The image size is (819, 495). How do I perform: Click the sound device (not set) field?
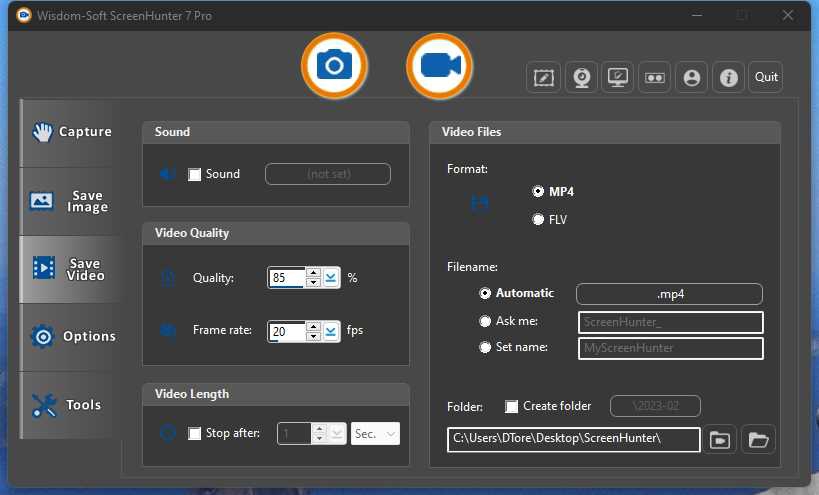[328, 174]
